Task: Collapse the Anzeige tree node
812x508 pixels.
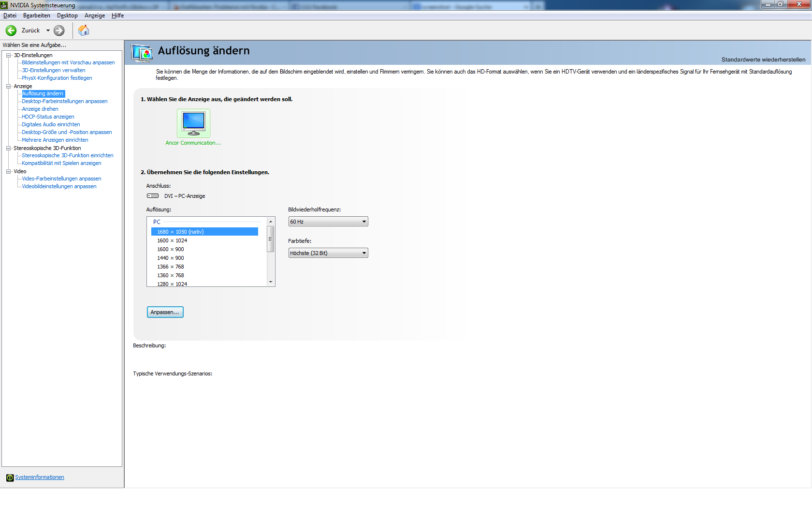Action: 8,86
